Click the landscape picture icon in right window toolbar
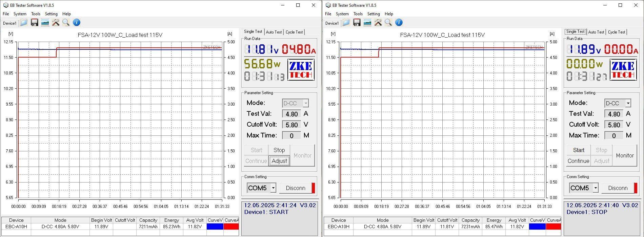644x237 pixels. (x=367, y=23)
